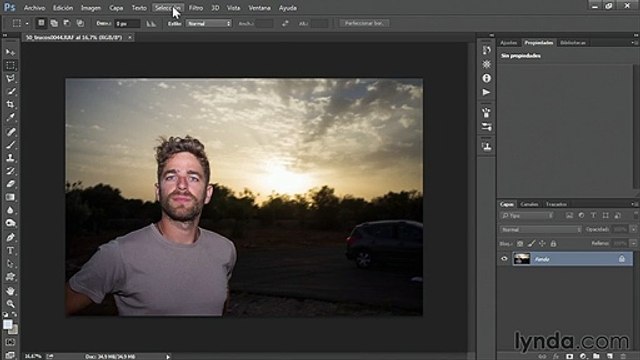
Task: Click the Desvanecer input field
Action: pyautogui.click(x=127, y=24)
